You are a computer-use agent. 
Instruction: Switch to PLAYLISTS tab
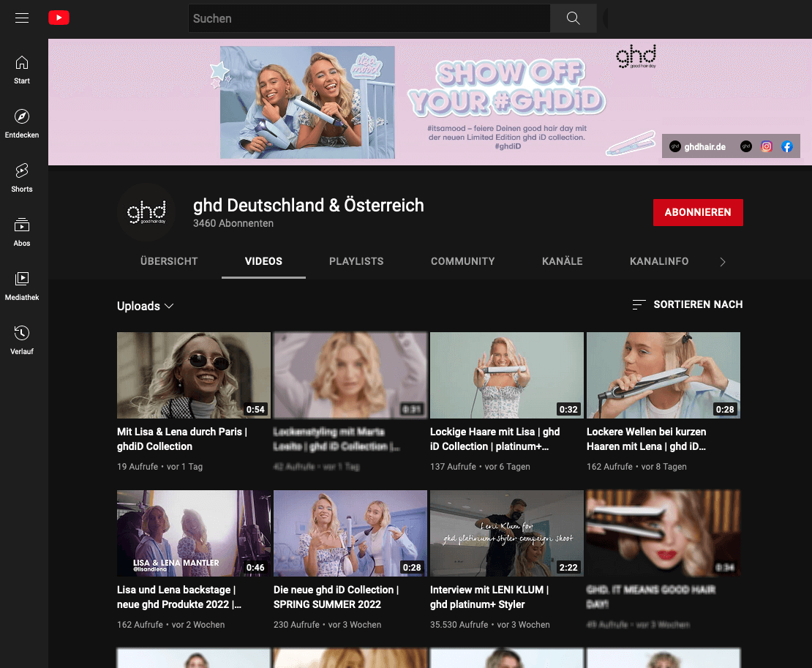point(356,261)
